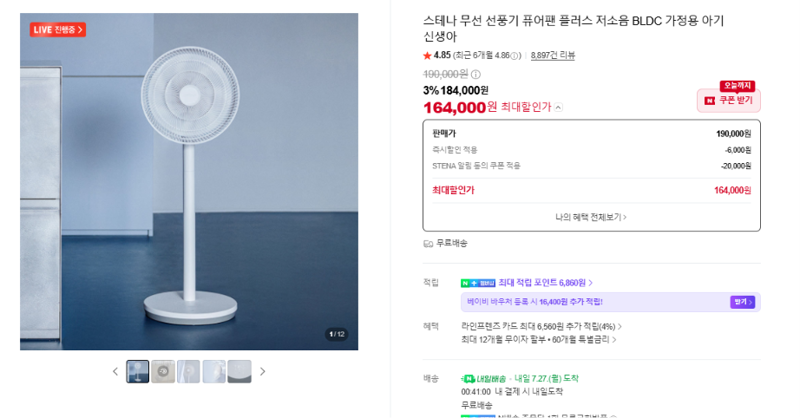
Task: Select the first fan thumbnail
Action: click(138, 372)
